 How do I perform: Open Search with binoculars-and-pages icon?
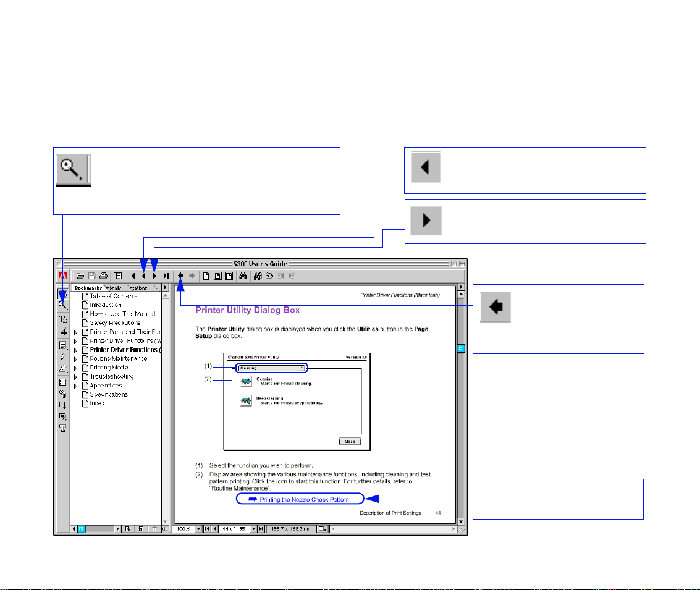tap(258, 276)
